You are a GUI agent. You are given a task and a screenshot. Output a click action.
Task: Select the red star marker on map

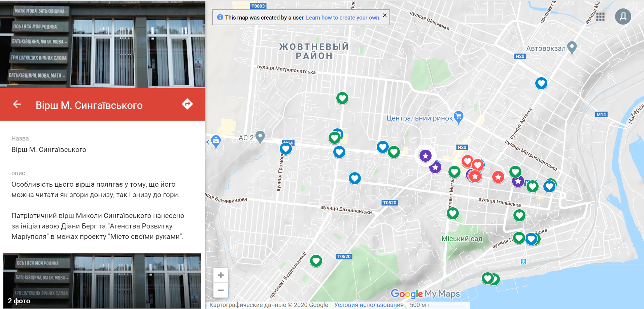[498, 177]
